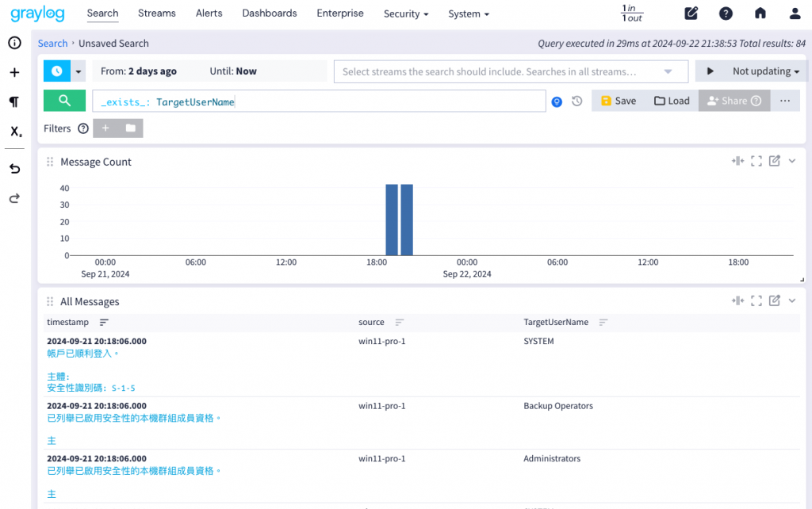This screenshot has height=509, width=812.
Task: Click the 1 in 1 out throughput indicator
Action: pyautogui.click(x=632, y=13)
